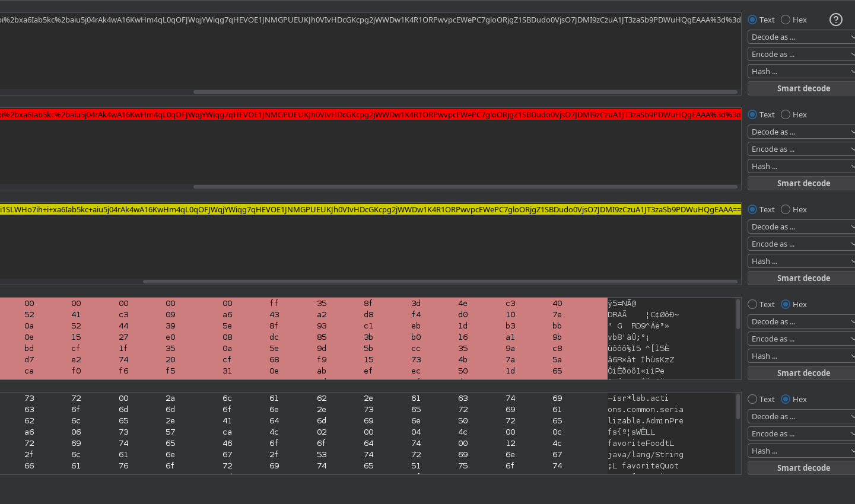The image size is (855, 504).
Task: Click Smart decode beside the yellow-highlighted text
Action: [x=803, y=278]
